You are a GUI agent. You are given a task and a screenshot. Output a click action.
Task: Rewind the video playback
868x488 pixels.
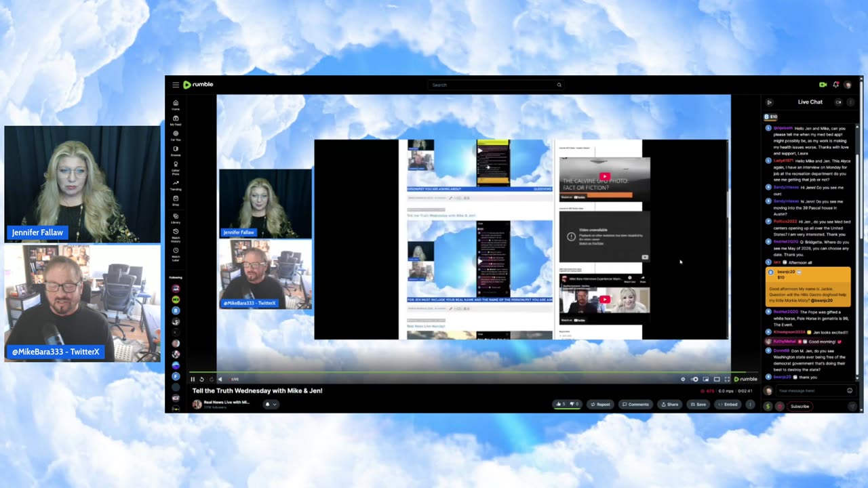[201, 380]
